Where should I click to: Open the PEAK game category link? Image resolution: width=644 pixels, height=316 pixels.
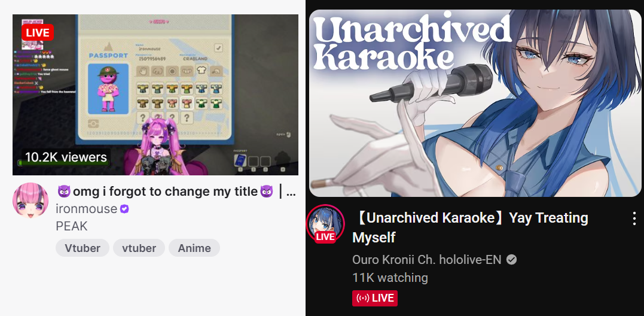coord(72,226)
